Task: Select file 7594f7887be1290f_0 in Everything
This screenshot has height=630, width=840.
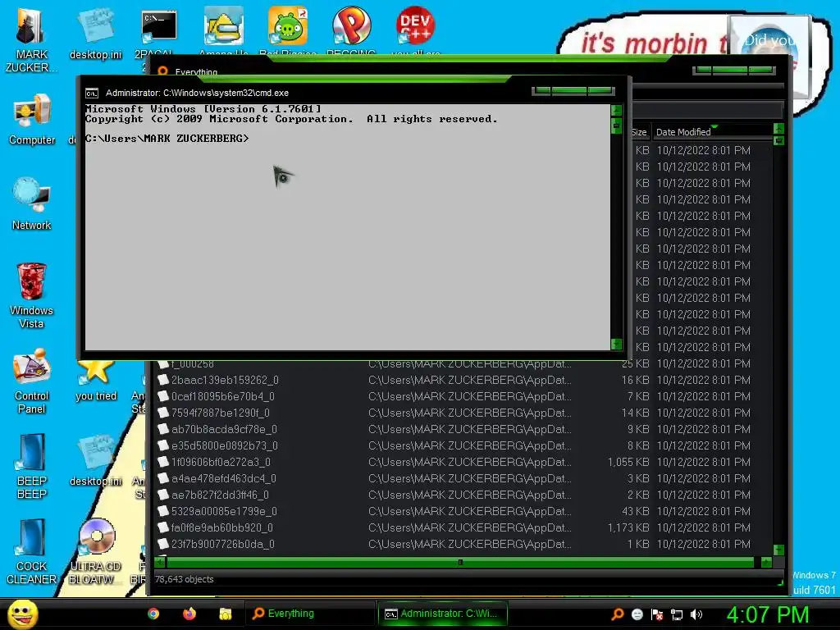Action: point(220,413)
